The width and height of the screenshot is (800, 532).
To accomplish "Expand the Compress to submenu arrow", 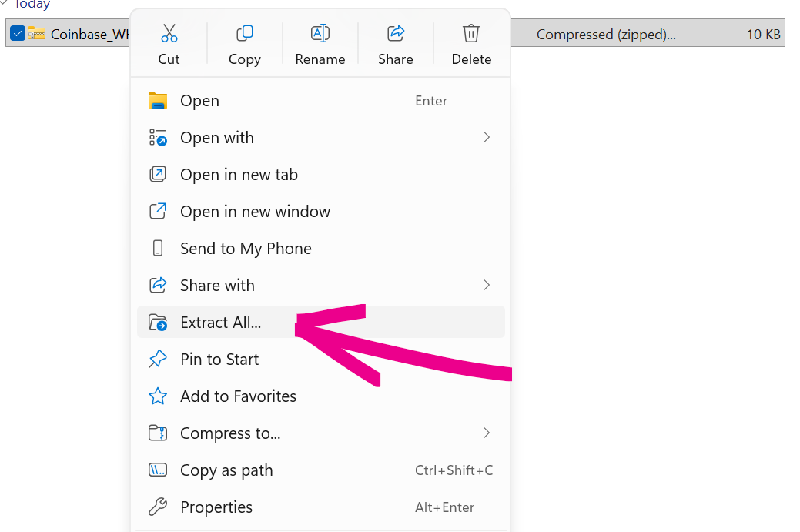I will (x=486, y=433).
